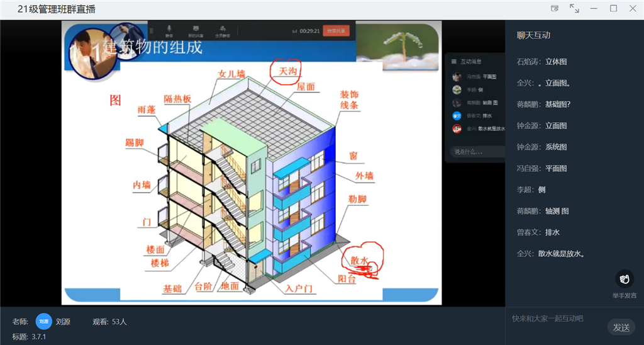Toggle fullscreen with the expand arrows icon

(574, 8)
